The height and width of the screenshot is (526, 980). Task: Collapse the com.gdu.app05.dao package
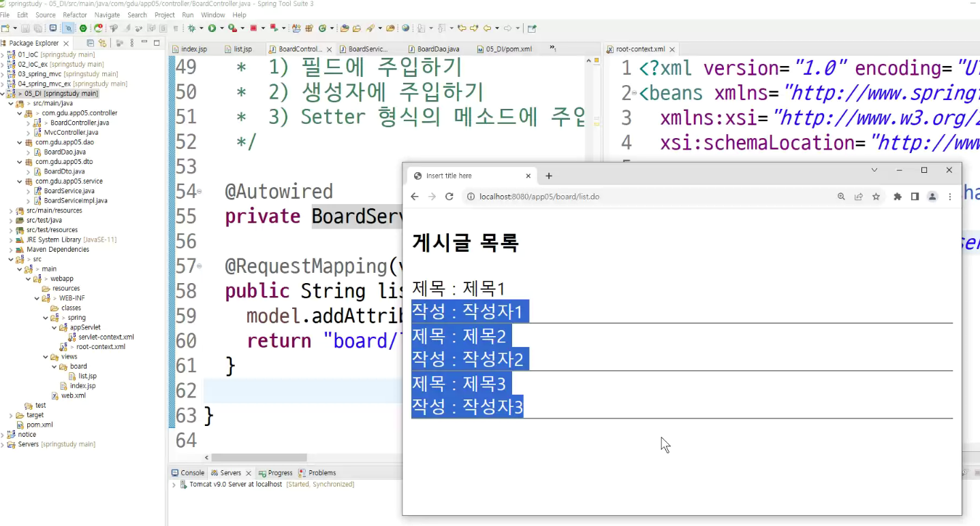(20, 142)
